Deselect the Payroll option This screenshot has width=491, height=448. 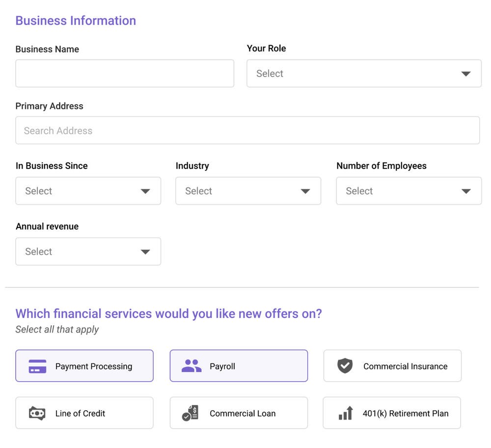(239, 366)
